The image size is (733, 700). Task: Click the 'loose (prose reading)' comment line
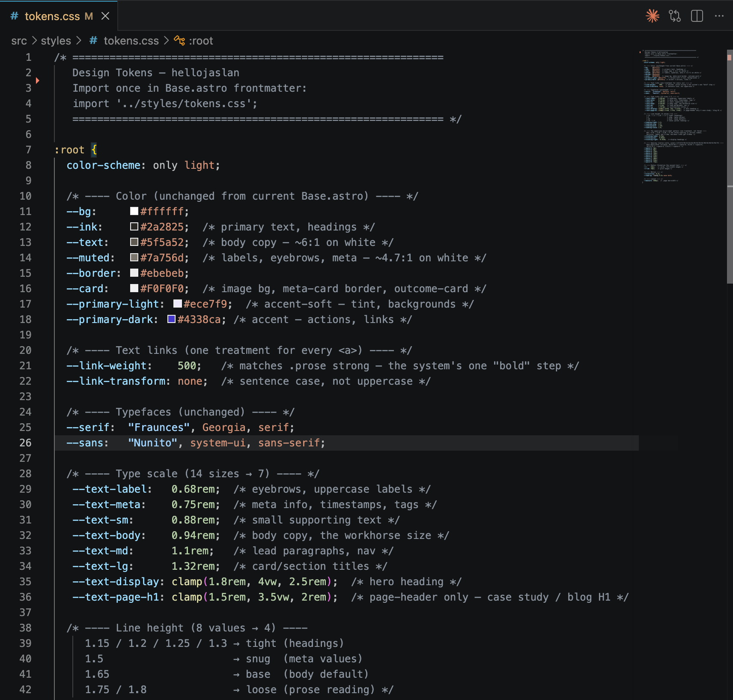239,689
